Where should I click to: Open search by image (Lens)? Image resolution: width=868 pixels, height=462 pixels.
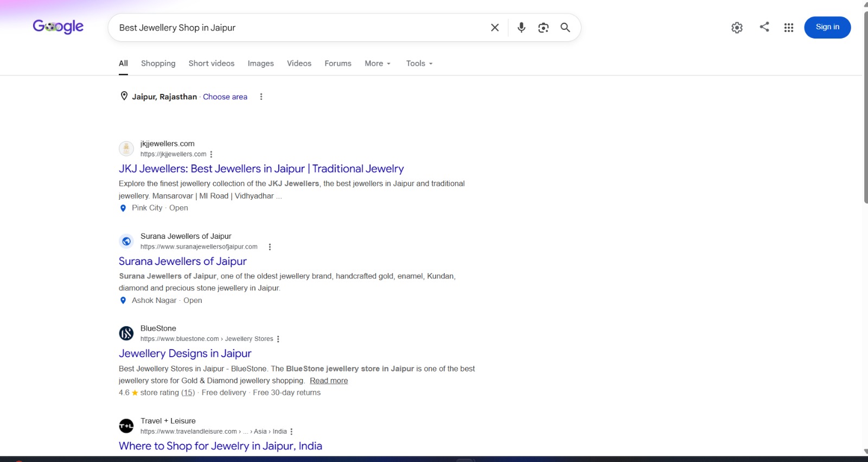click(x=543, y=28)
